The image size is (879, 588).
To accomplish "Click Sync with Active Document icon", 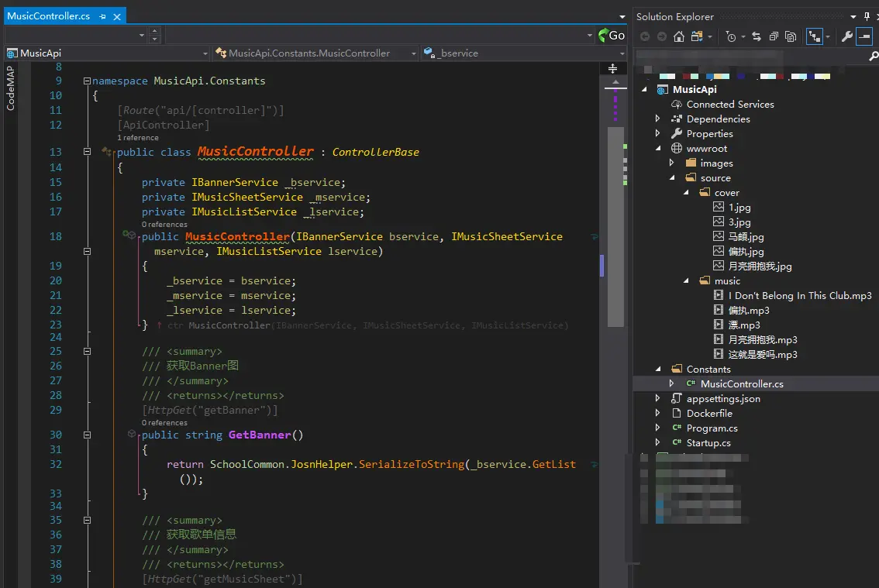I will [756, 36].
